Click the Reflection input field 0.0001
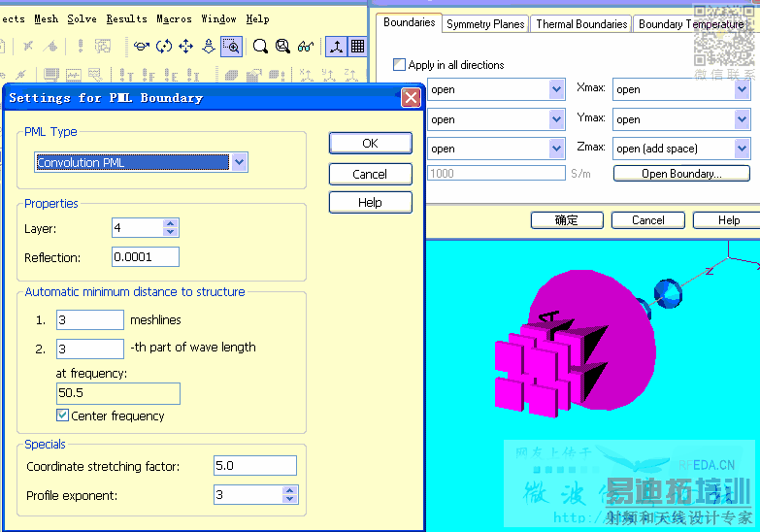760x532 pixels. pos(146,256)
